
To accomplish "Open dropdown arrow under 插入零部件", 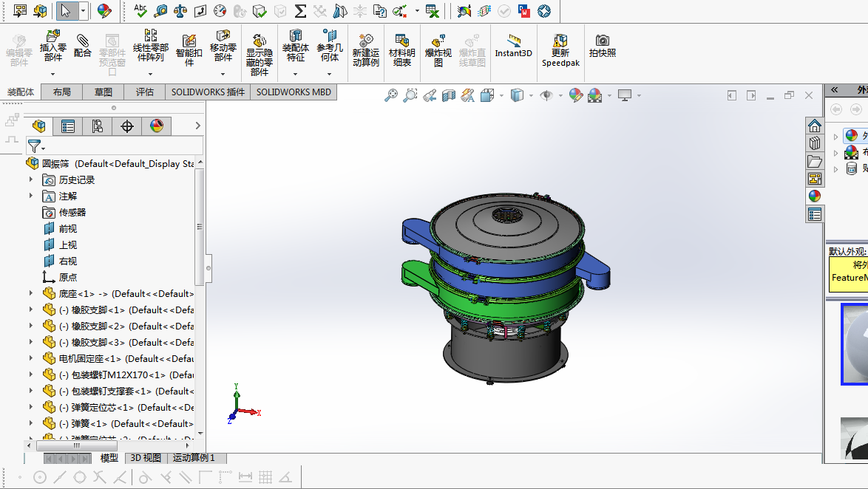I will click(52, 74).
